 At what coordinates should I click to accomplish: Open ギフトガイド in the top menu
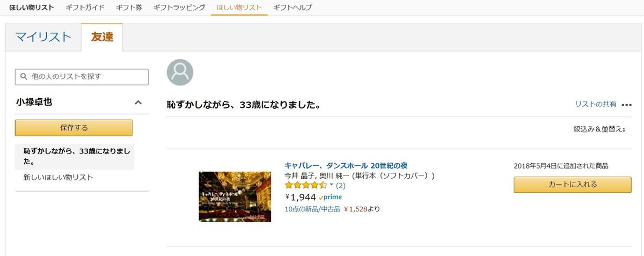[x=85, y=8]
